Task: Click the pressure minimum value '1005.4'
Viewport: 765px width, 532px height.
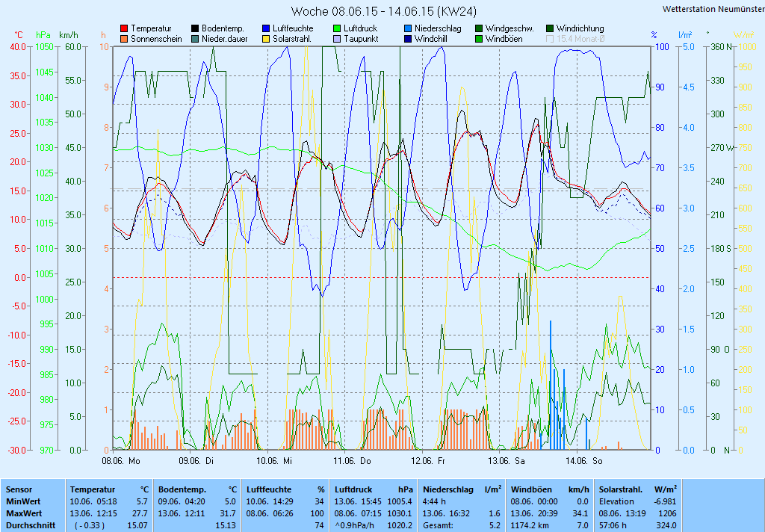Action: tap(400, 501)
